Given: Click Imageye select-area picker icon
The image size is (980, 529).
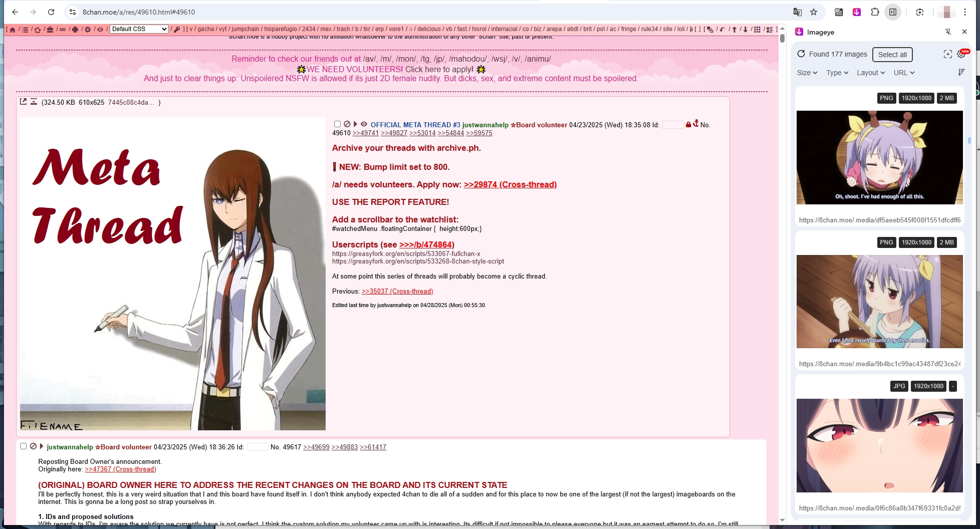Looking at the screenshot, I should click(947, 54).
